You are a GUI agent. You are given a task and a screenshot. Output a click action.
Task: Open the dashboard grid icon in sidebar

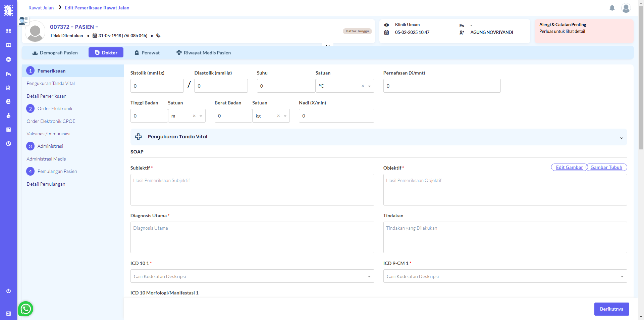coord(8,31)
